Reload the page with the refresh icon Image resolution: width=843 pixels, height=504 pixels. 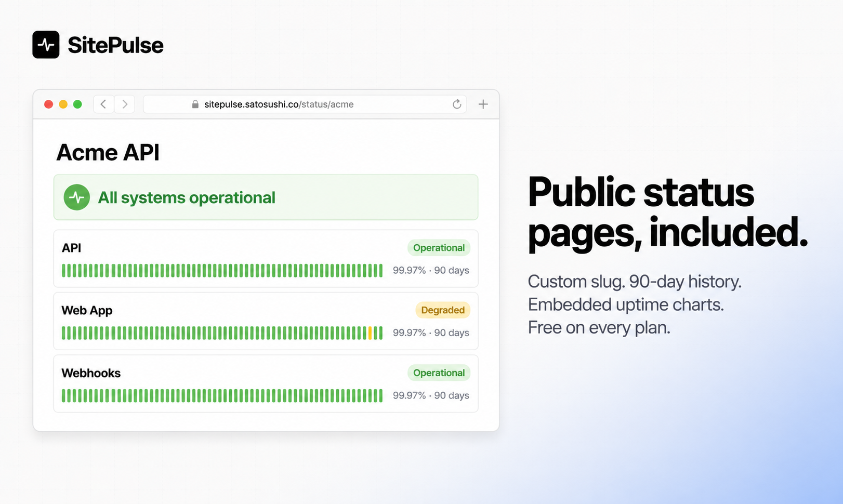pos(457,104)
